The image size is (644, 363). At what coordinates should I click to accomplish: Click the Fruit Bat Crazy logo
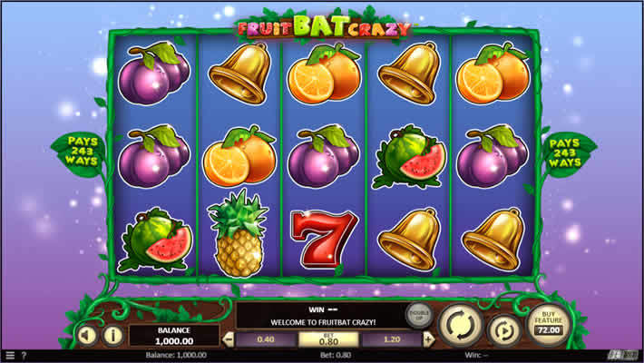(x=324, y=26)
